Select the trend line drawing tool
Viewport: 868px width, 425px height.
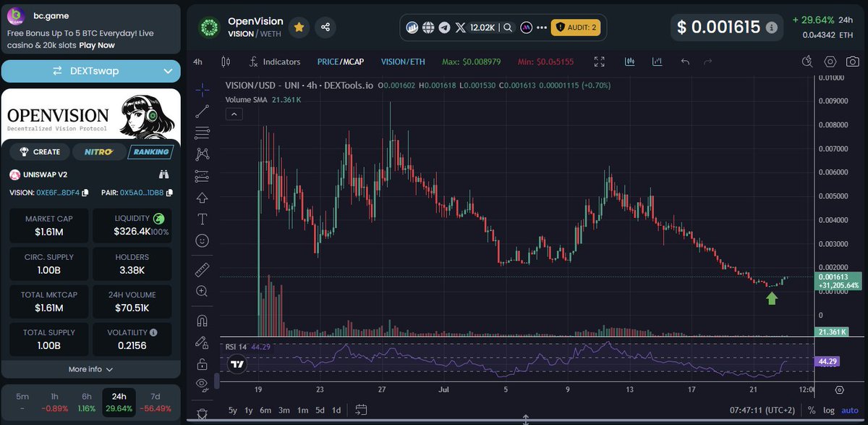(203, 111)
